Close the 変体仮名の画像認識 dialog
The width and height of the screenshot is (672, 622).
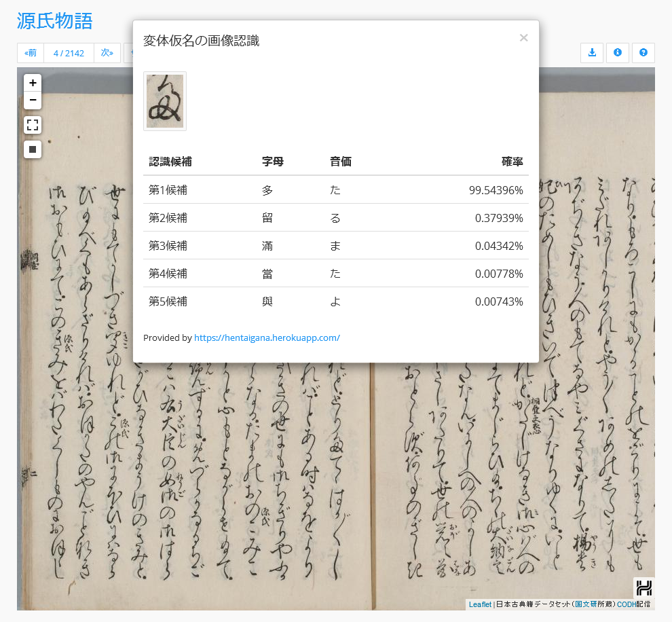523,38
